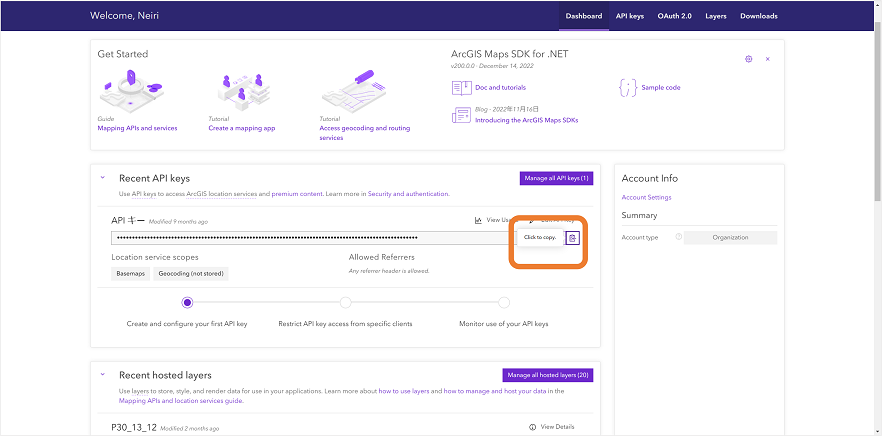Open Access geocoding and routing services link
The width and height of the screenshot is (882, 436).
point(364,133)
